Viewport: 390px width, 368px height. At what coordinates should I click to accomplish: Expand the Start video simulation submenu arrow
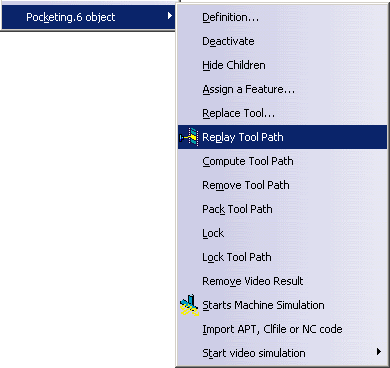(x=379, y=352)
